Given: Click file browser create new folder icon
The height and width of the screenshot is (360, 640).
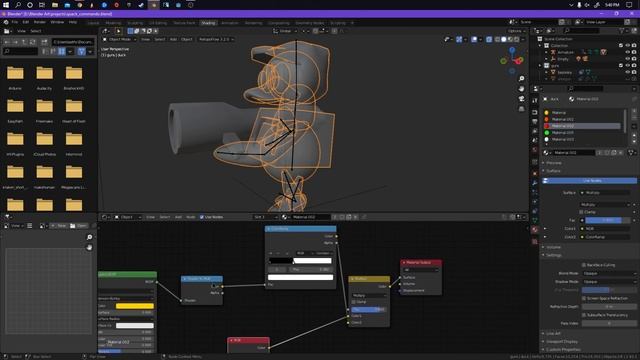Looking at the screenshot, I should pyautogui.click(x=44, y=42).
